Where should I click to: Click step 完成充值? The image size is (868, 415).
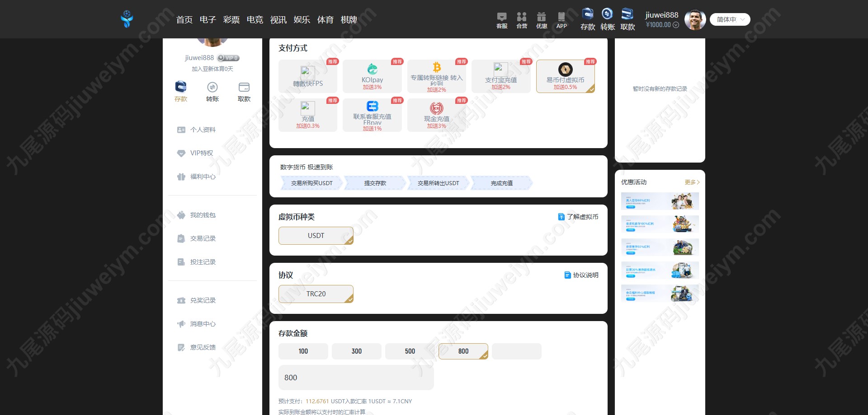[502, 183]
